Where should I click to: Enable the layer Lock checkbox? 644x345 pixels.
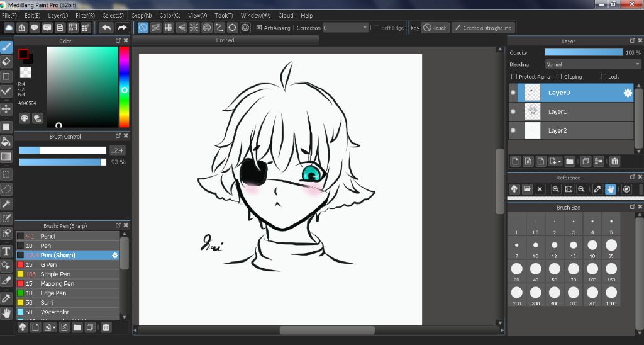pos(603,77)
